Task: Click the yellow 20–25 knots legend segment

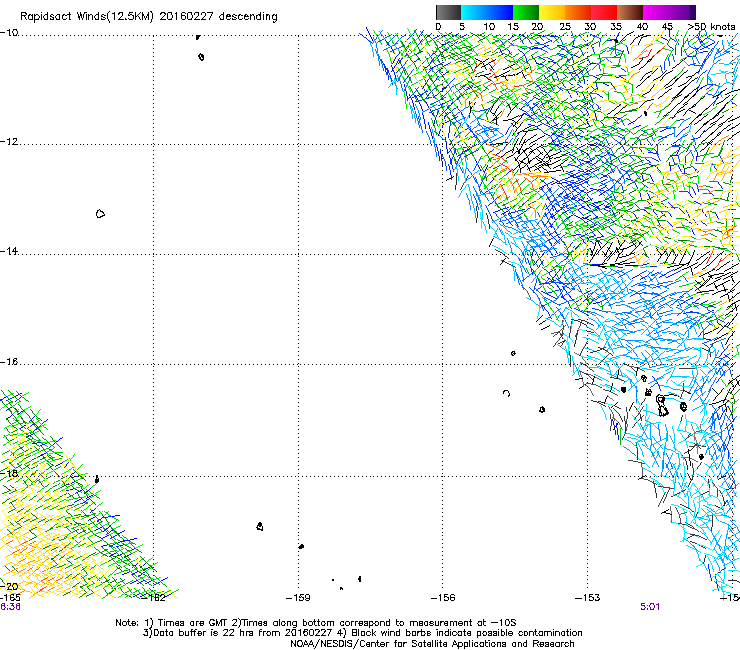Action: [552, 12]
